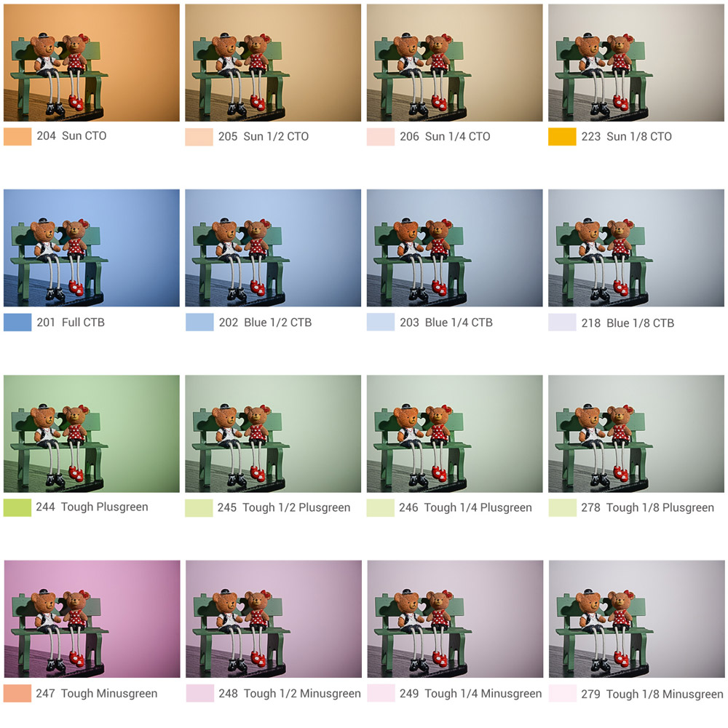Open the 246 Tough 1/4 Plusgreen image
The width and height of the screenshot is (728, 728).
[x=454, y=434]
